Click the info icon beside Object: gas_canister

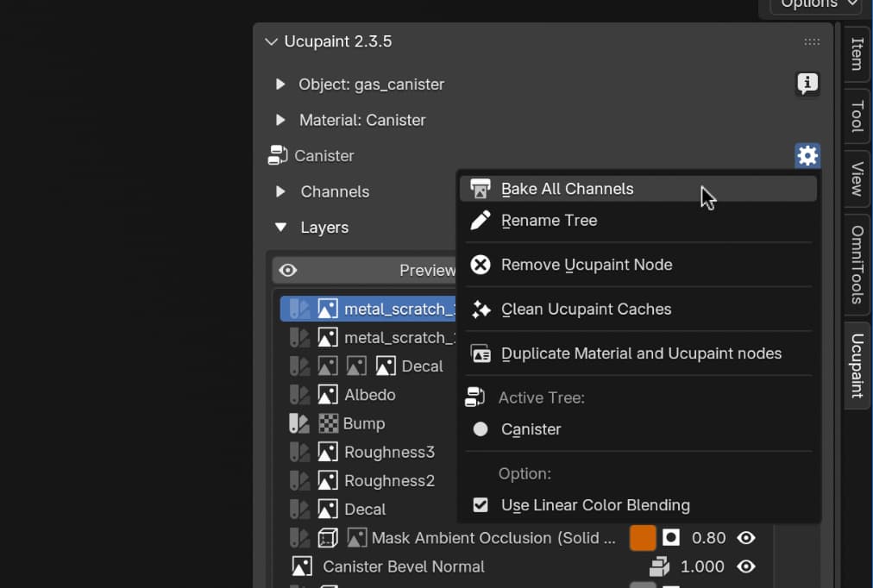click(x=807, y=84)
